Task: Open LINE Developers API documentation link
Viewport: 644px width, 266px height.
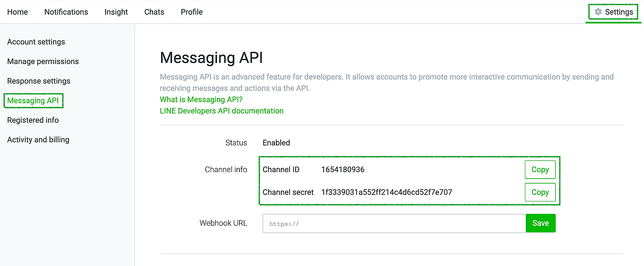Action: (222, 111)
